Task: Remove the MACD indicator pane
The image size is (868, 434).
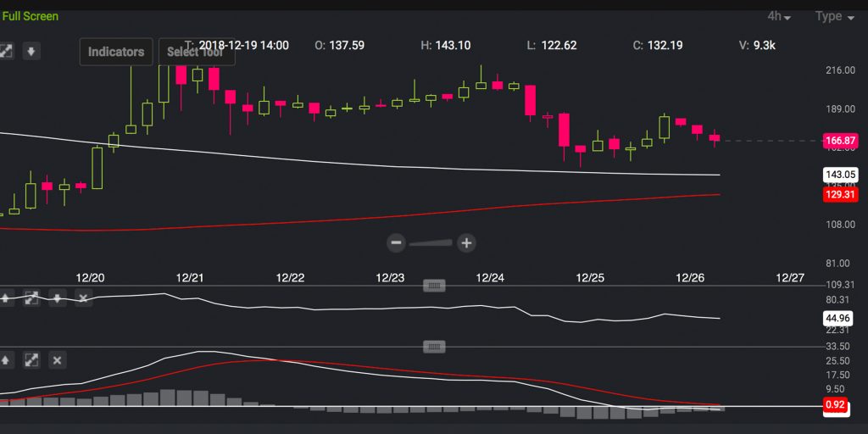Action: click(x=58, y=360)
